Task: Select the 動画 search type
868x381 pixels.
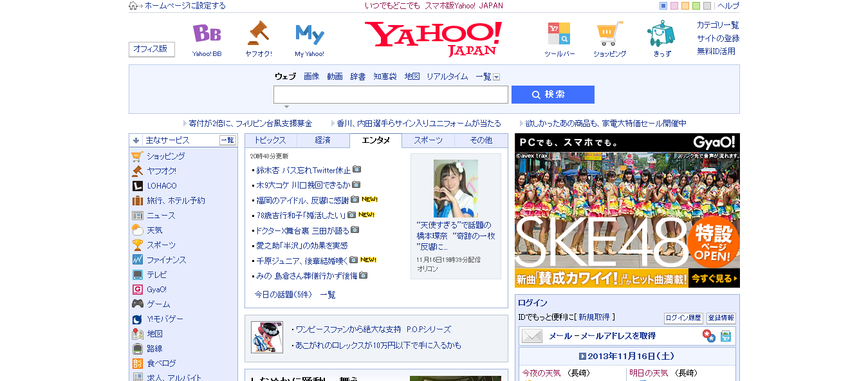Action: pyautogui.click(x=335, y=77)
